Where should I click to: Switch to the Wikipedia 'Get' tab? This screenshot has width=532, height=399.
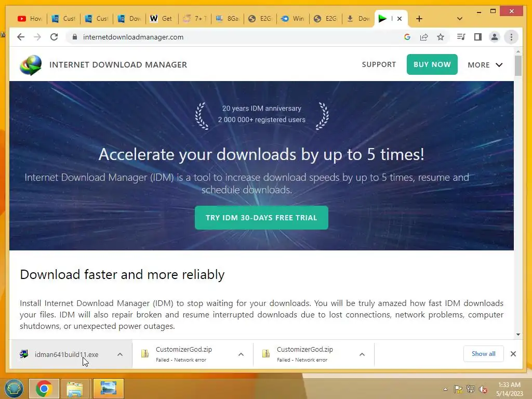pos(162,19)
